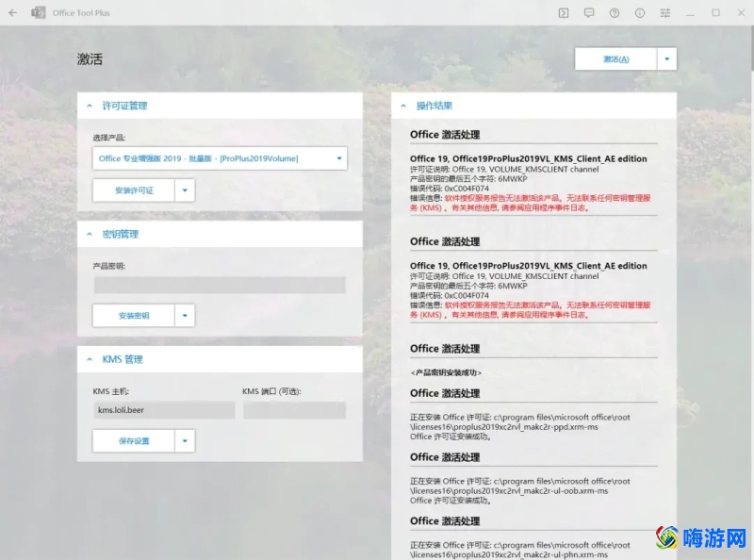Click the 保存设置 button
Viewport: 754px width, 560px height.
pyautogui.click(x=134, y=440)
